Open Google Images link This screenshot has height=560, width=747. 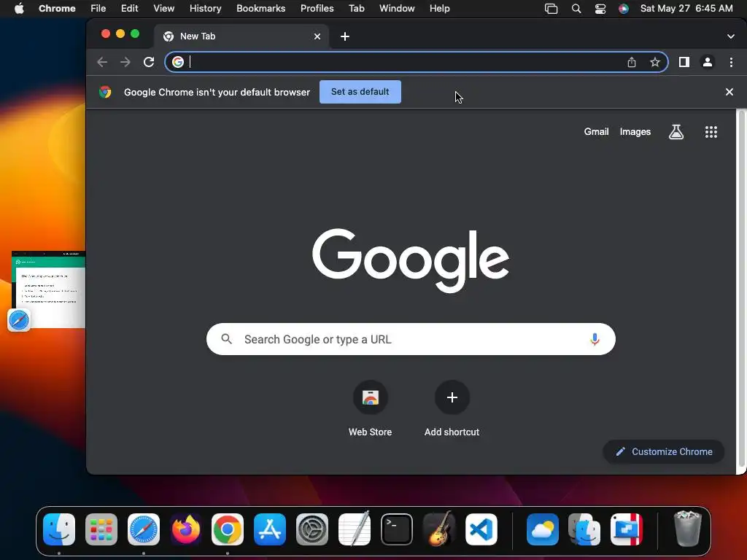click(x=635, y=132)
